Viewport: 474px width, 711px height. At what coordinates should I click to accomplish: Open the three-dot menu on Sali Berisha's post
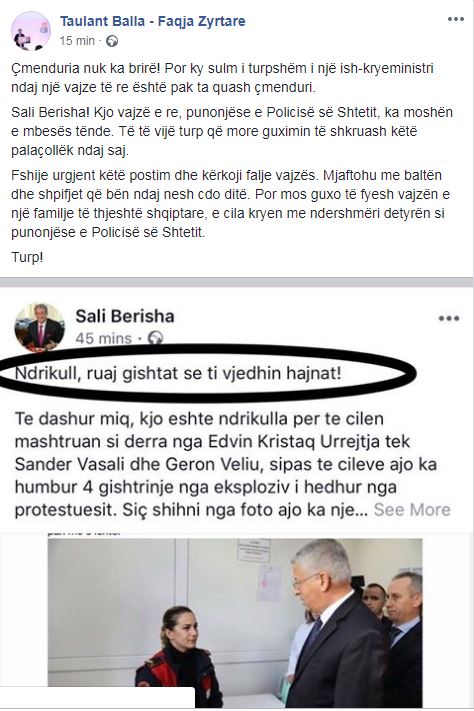click(x=449, y=318)
